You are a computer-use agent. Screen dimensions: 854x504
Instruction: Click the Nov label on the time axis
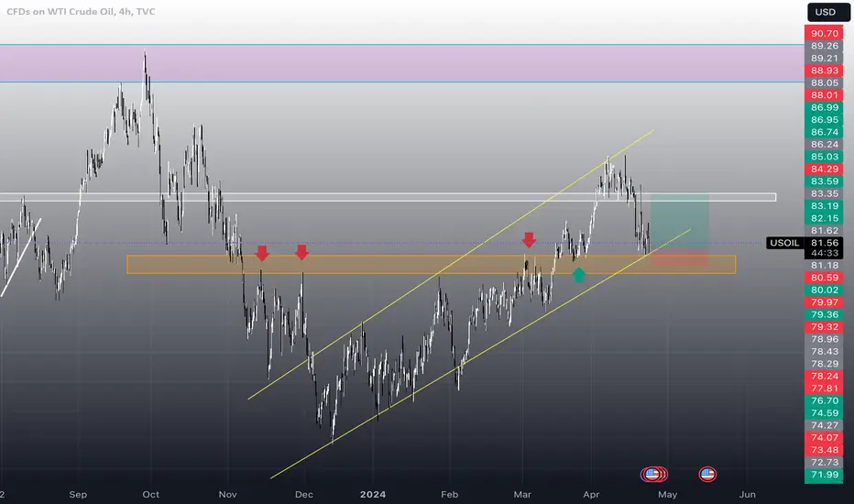[227, 495]
